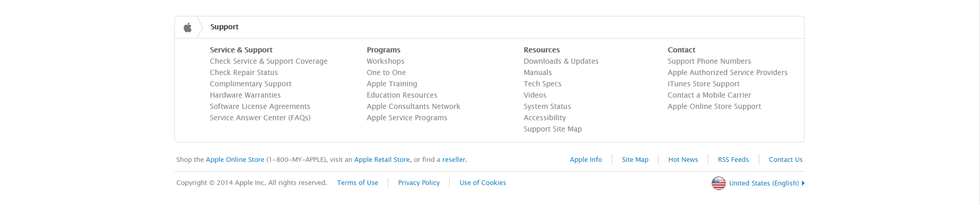Open the Privacy Policy link
980x205 pixels.
[419, 183]
